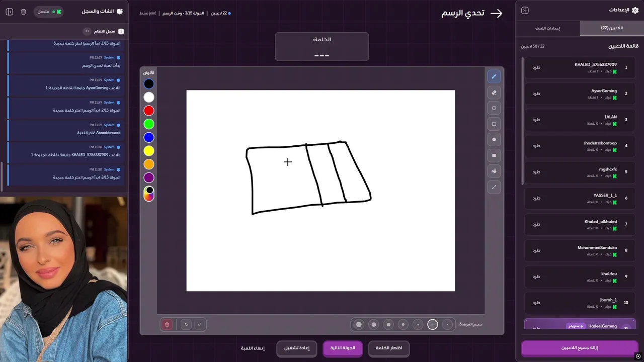Pick the green color swatch

pyautogui.click(x=149, y=124)
